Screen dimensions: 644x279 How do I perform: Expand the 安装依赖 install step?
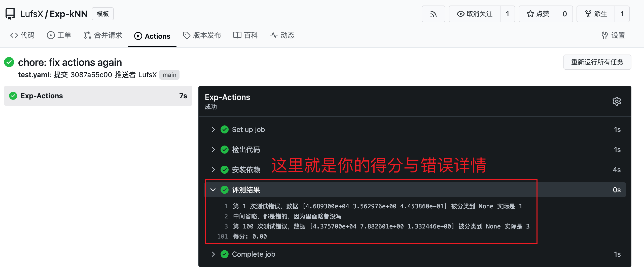(415, 170)
